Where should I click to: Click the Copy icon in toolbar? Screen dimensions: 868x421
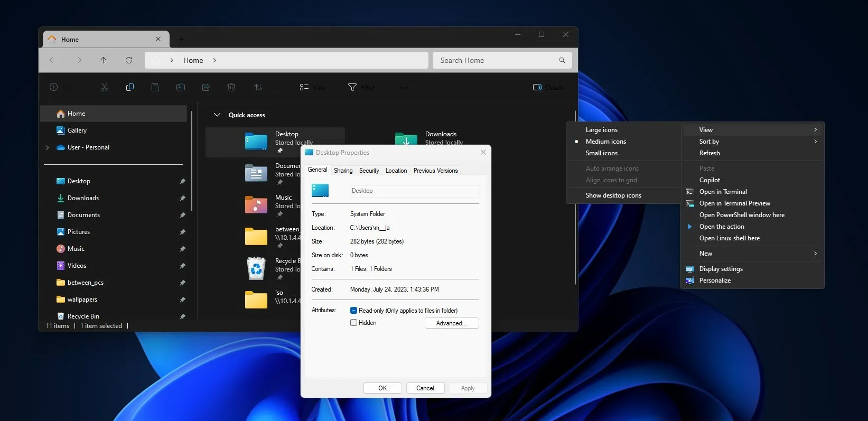(130, 87)
